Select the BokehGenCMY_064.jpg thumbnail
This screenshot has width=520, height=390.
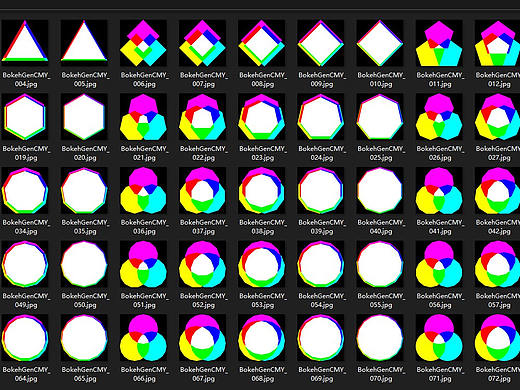(25, 338)
